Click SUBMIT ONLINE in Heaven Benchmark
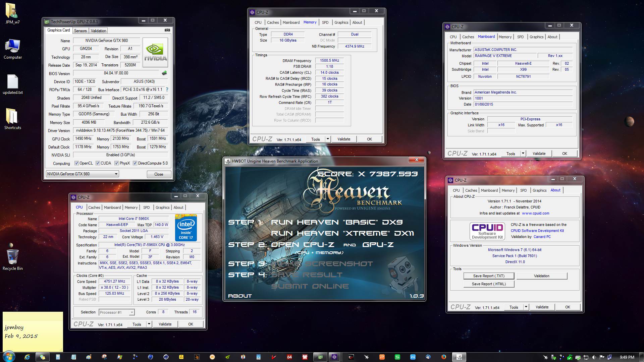 [310, 286]
